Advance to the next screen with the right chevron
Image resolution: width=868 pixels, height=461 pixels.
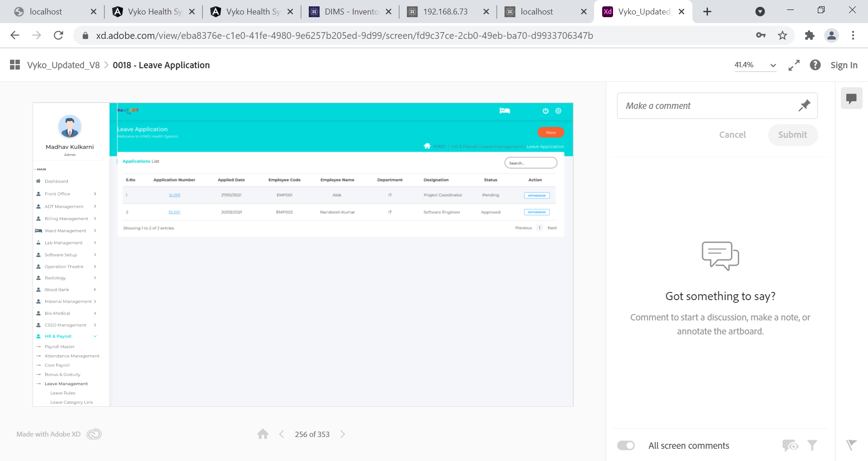pos(343,434)
